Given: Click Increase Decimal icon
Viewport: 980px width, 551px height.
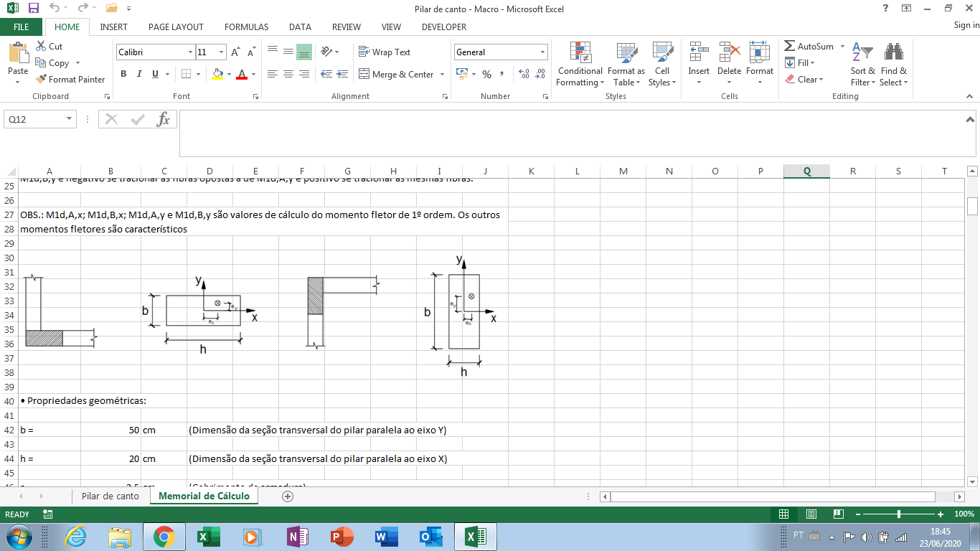Looking at the screenshot, I should point(523,74).
